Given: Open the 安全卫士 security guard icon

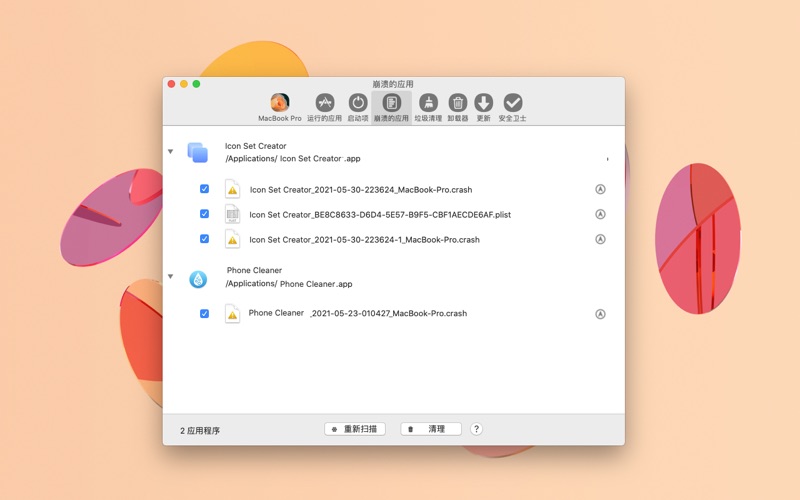Looking at the screenshot, I should pyautogui.click(x=512, y=103).
